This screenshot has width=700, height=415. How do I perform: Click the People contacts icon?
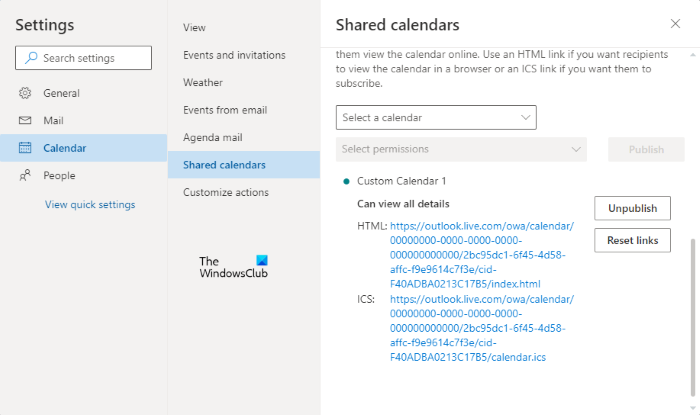(x=25, y=175)
